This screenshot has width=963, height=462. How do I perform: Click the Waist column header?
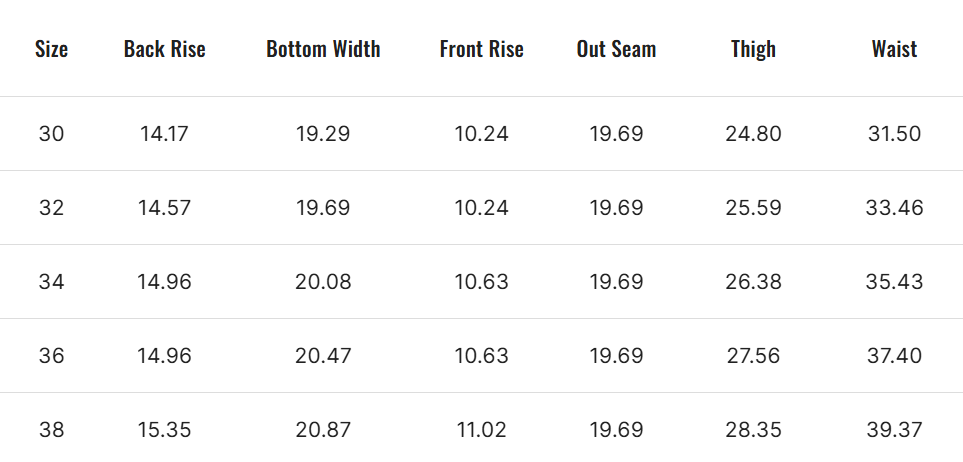(894, 49)
